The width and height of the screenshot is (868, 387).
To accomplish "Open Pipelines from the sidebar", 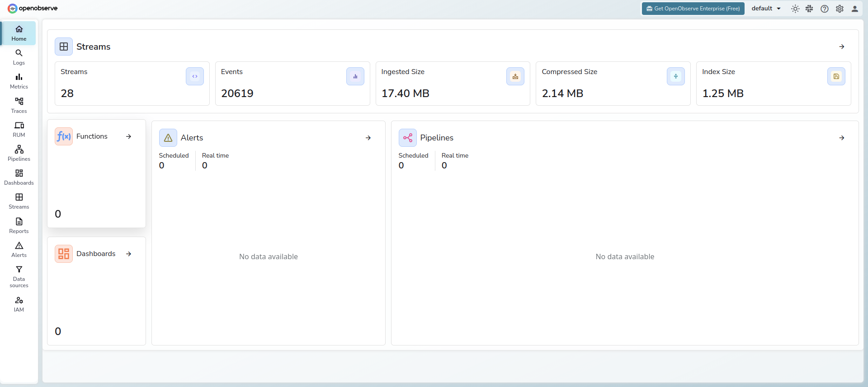I will tap(19, 154).
